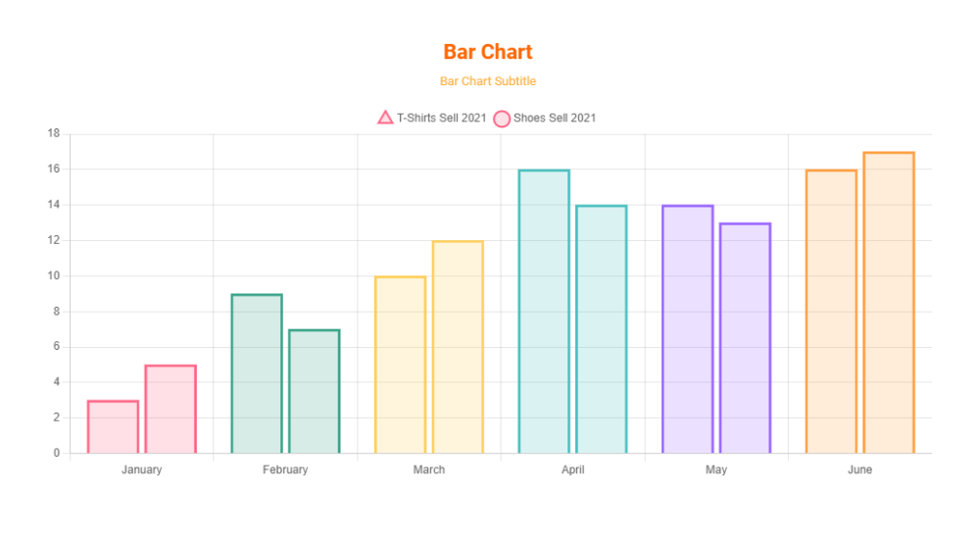Select April's shorter teal bar

coord(602,329)
